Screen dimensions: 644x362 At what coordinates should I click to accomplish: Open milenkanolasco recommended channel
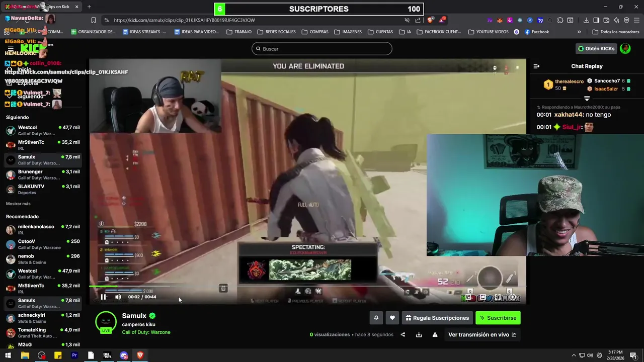coord(43,230)
